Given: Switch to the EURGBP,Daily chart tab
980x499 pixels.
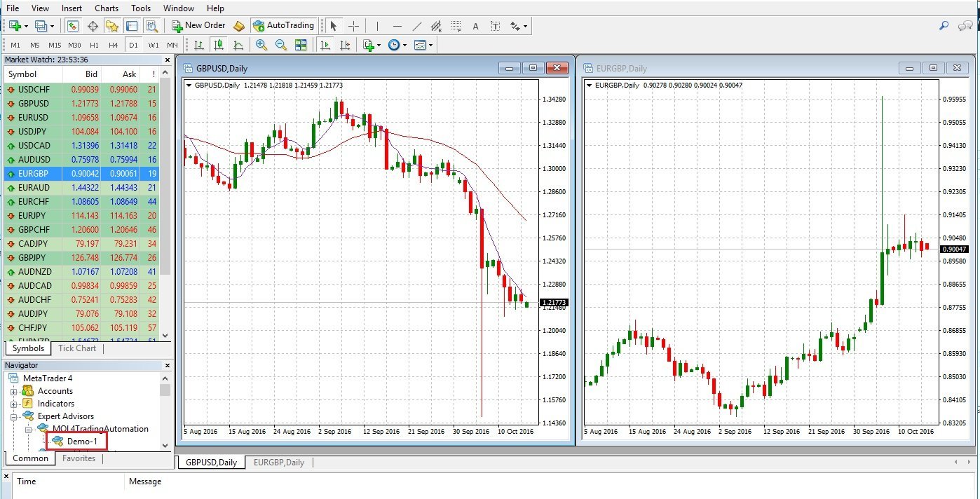Looking at the screenshot, I should pyautogui.click(x=278, y=463).
